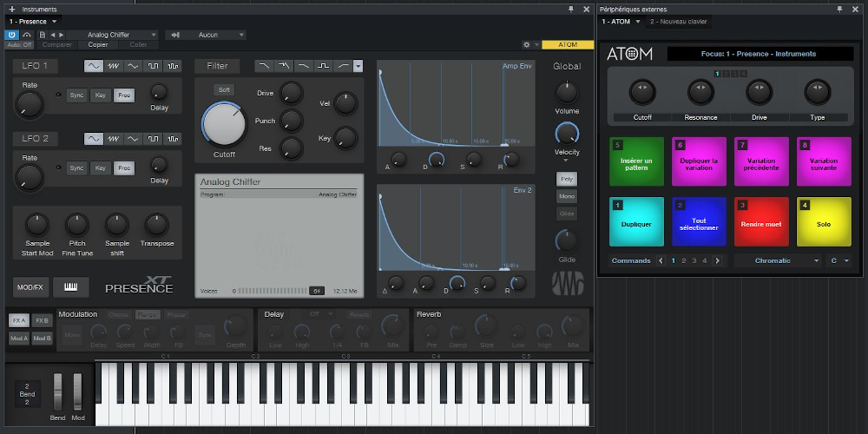This screenshot has height=434, width=868.
Task: Go to next preset arrow
Action: (x=62, y=35)
